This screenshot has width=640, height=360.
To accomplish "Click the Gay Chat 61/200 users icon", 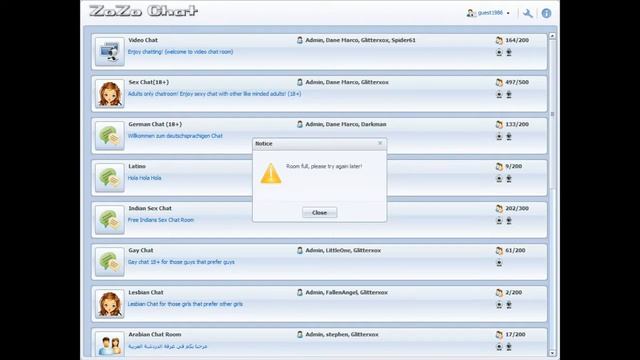I will click(x=499, y=250).
